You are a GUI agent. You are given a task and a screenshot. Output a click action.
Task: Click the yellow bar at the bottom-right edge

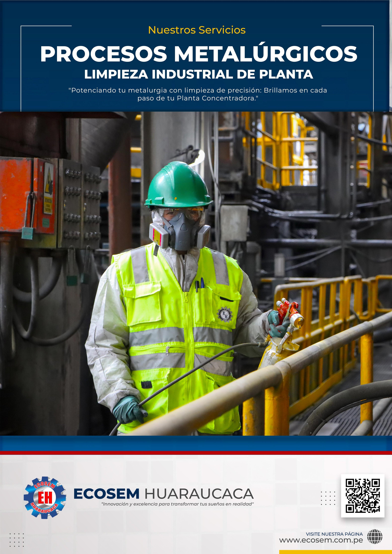point(335,552)
